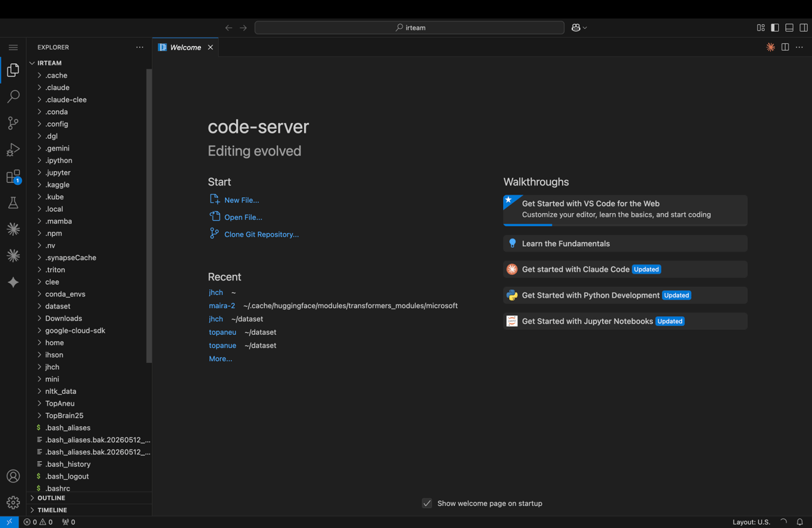
Task: Open Get Started with VS Code for the Web
Action: (x=625, y=210)
